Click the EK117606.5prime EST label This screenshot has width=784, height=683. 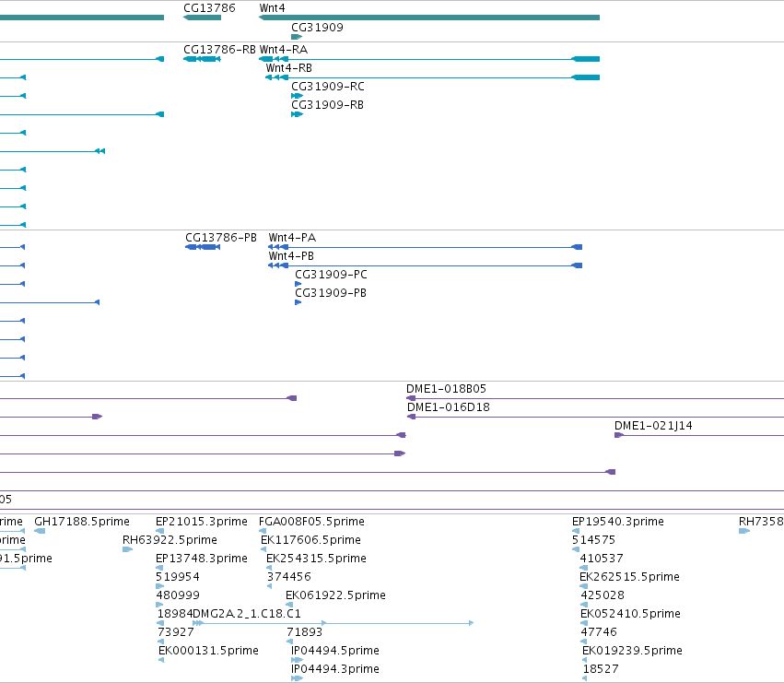coord(310,540)
